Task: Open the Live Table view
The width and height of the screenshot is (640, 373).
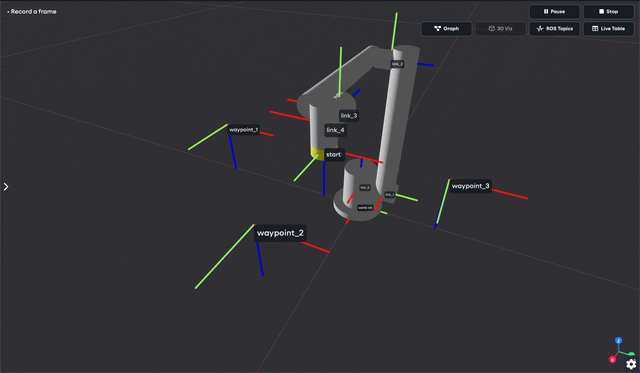Action: (x=608, y=29)
